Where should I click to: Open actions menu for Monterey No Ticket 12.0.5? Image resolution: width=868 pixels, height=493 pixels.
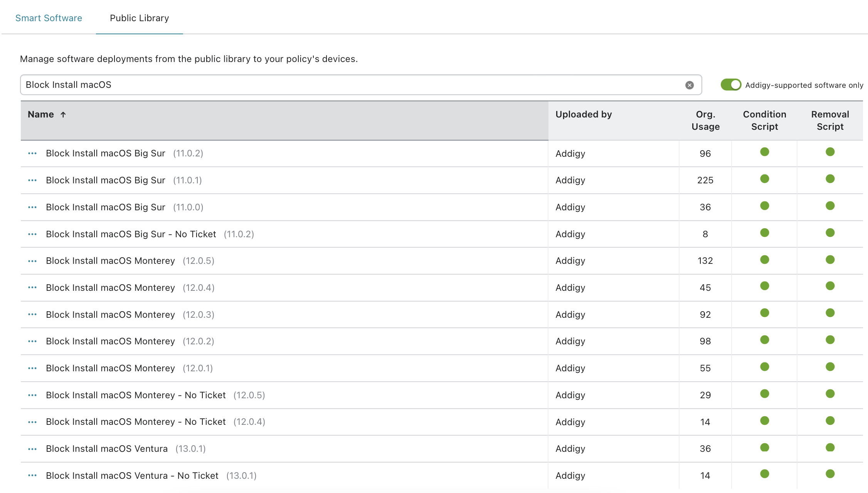point(32,395)
